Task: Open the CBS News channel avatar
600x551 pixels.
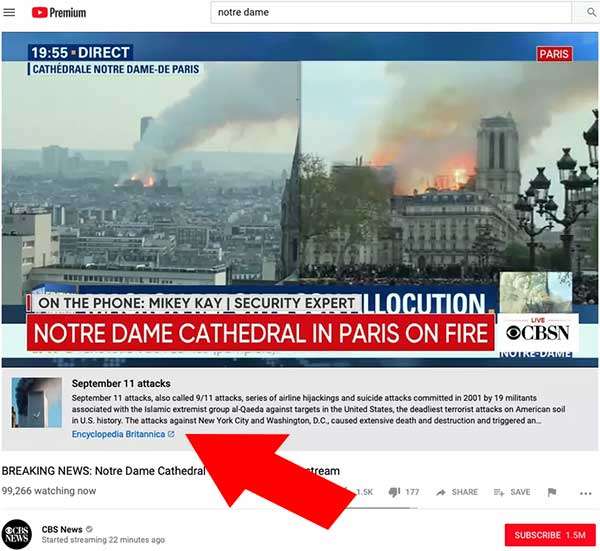Action: (x=16, y=534)
